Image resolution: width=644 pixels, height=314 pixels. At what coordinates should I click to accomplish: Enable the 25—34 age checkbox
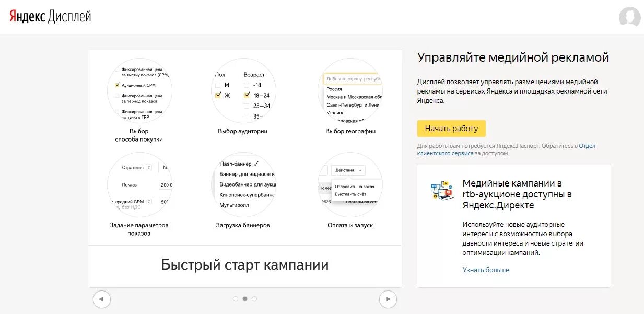[x=247, y=106]
